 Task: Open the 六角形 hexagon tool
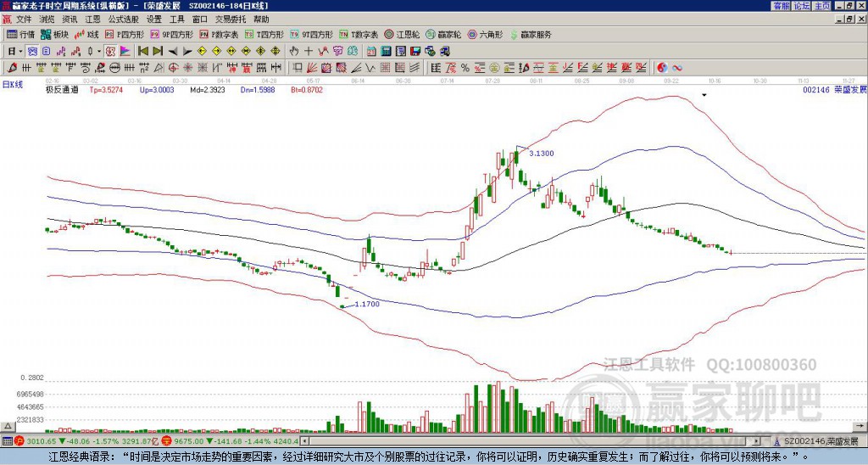pyautogui.click(x=485, y=34)
